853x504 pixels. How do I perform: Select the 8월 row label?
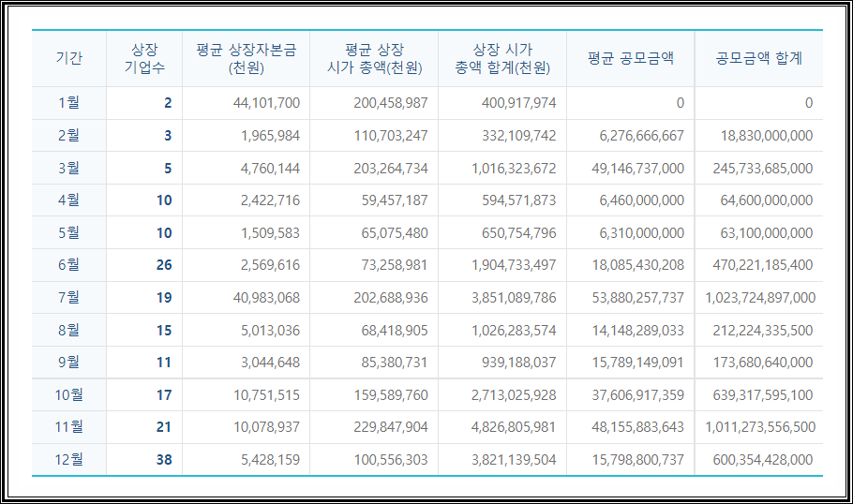(x=69, y=330)
